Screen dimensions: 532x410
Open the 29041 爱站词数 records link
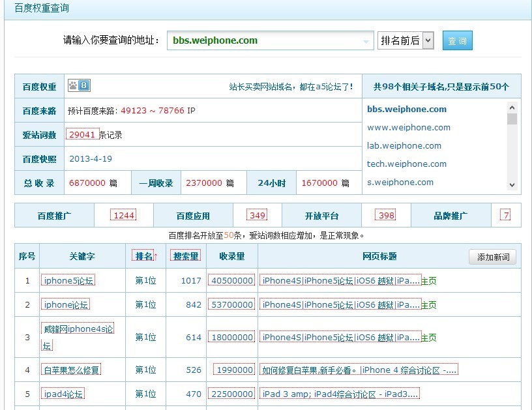coord(82,135)
